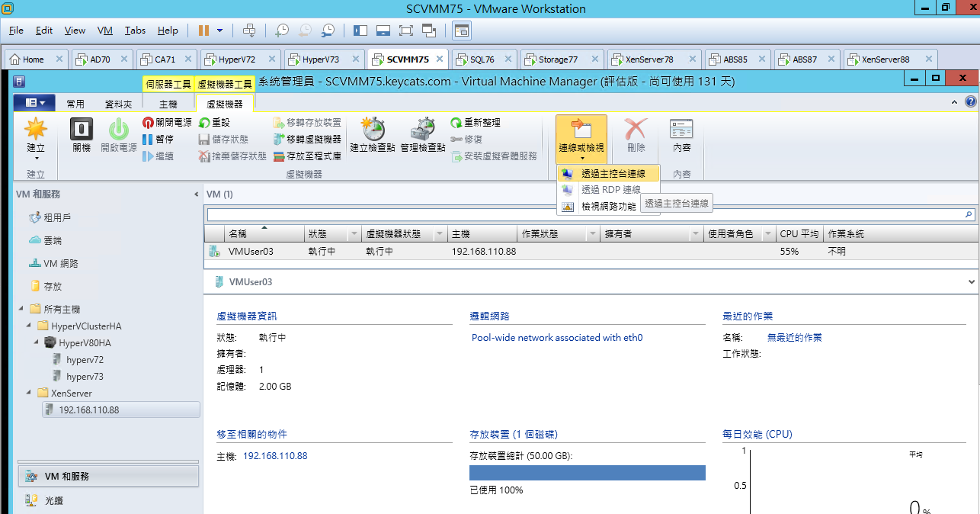Select the hyperv72 host in the tree

pos(85,359)
